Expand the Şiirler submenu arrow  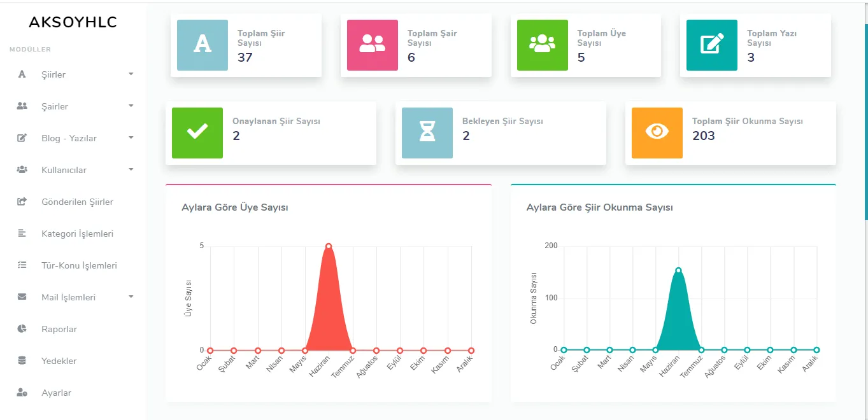(x=131, y=74)
